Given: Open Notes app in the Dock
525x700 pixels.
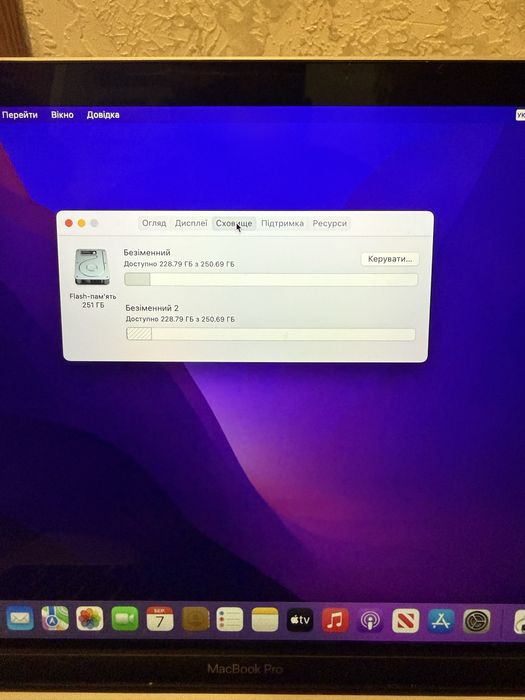Looking at the screenshot, I should (x=265, y=619).
